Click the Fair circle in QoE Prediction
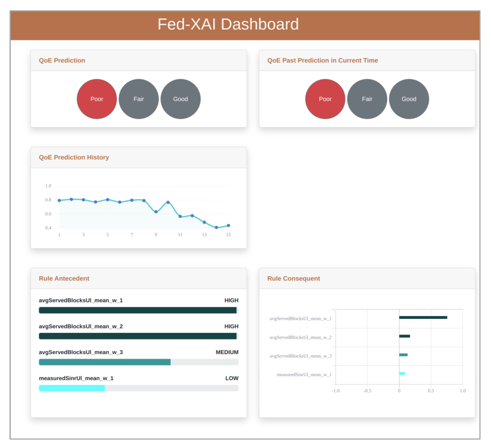Image resolution: width=491 pixels, height=448 pixels. 139,99
